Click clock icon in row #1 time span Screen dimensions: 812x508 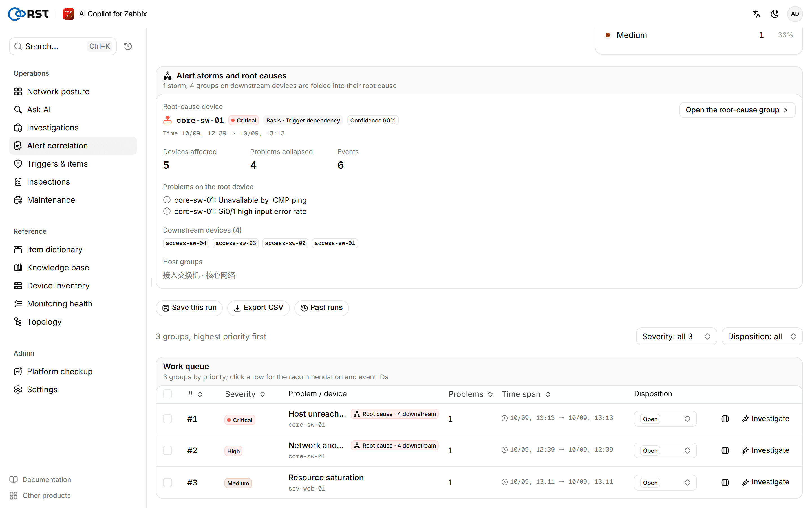click(x=504, y=418)
